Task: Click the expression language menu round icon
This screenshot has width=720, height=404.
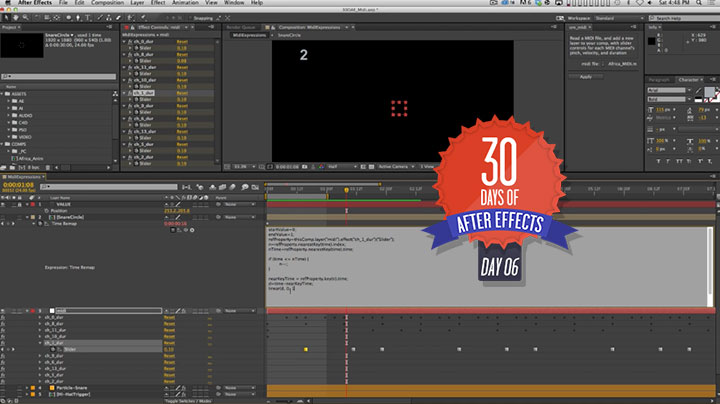Action: coord(192,230)
